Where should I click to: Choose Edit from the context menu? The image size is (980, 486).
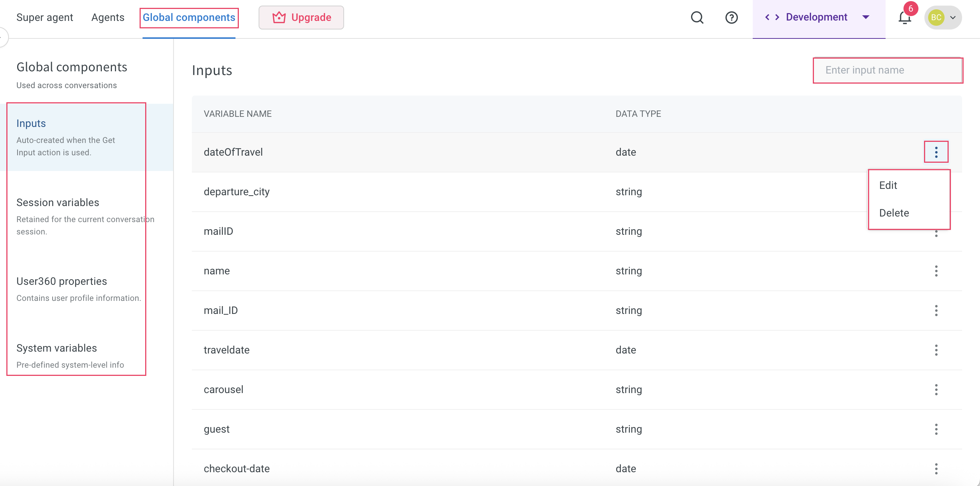[888, 186]
